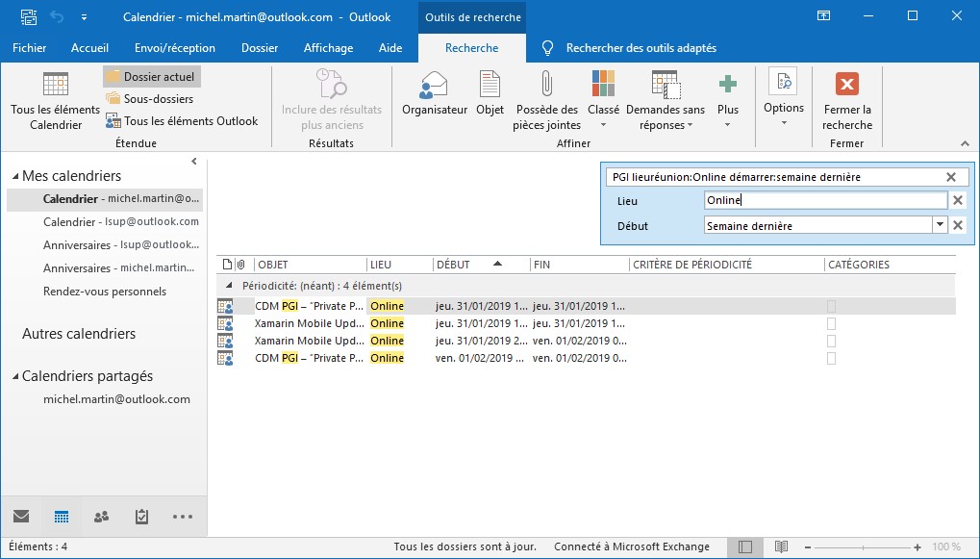This screenshot has height=559, width=980.
Task: Select Sous-dossiers search scope
Action: (150, 99)
